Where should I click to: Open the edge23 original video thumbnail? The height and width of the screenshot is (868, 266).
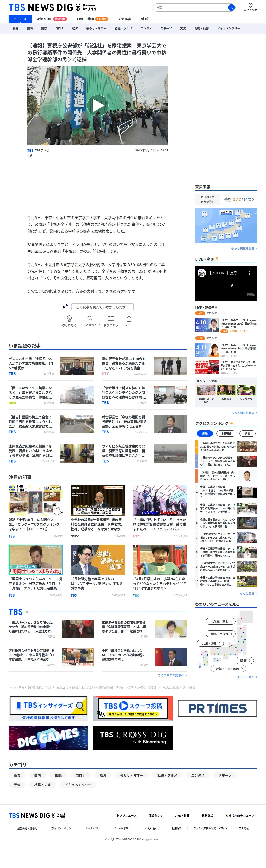coord(226,390)
